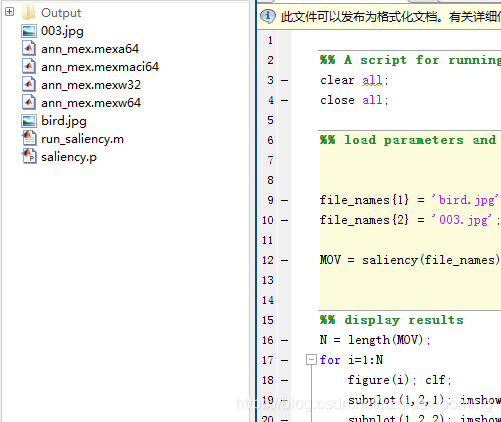Click '%% display results' section header
This screenshot has width=501, height=422.
pyautogui.click(x=392, y=320)
